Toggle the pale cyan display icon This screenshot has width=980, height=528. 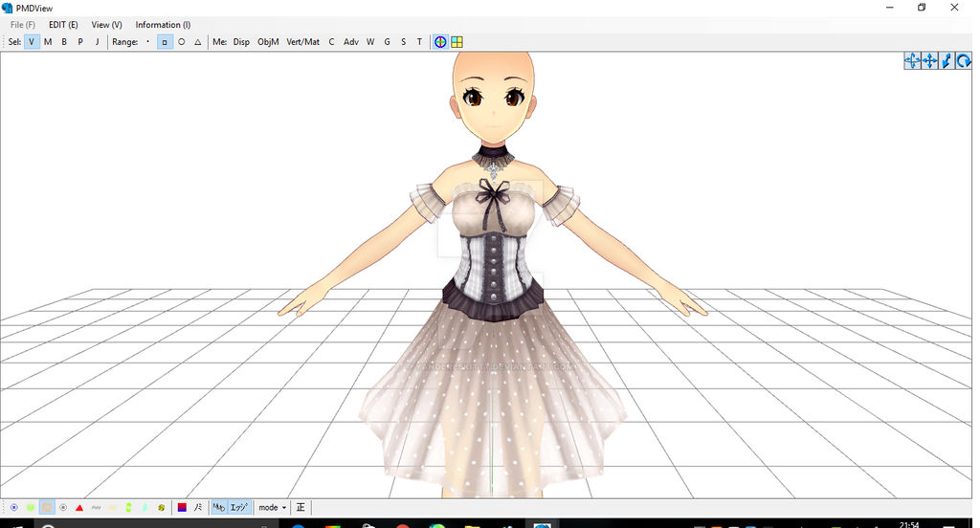[145, 507]
